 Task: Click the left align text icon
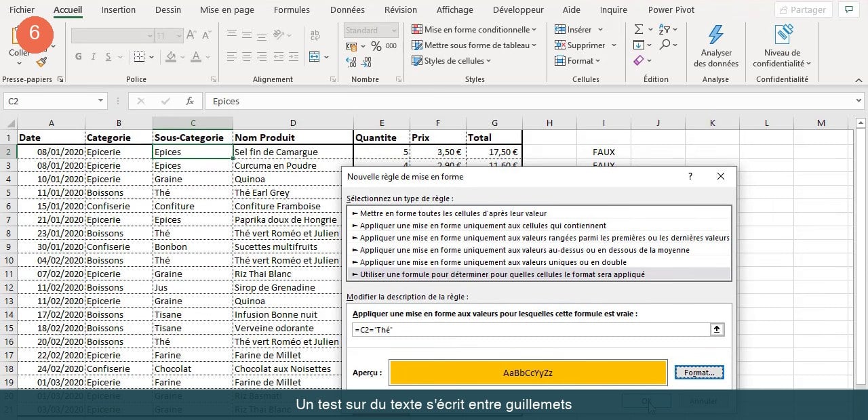pos(232,57)
